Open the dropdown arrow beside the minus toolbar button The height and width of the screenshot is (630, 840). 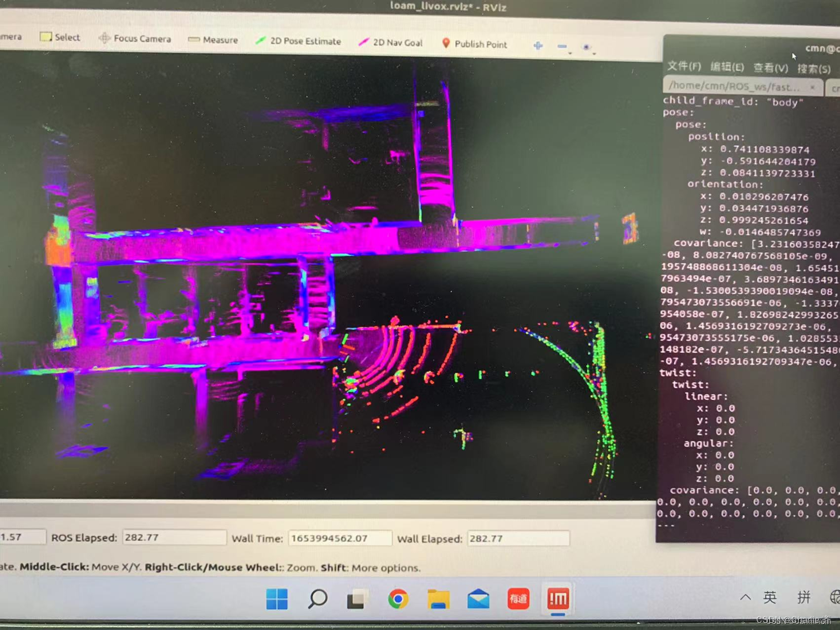click(569, 53)
